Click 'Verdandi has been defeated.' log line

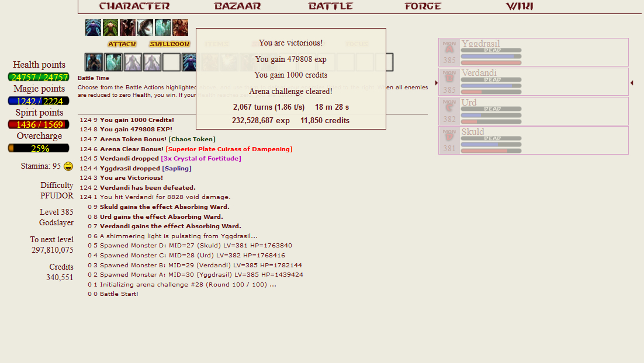pyautogui.click(x=148, y=187)
